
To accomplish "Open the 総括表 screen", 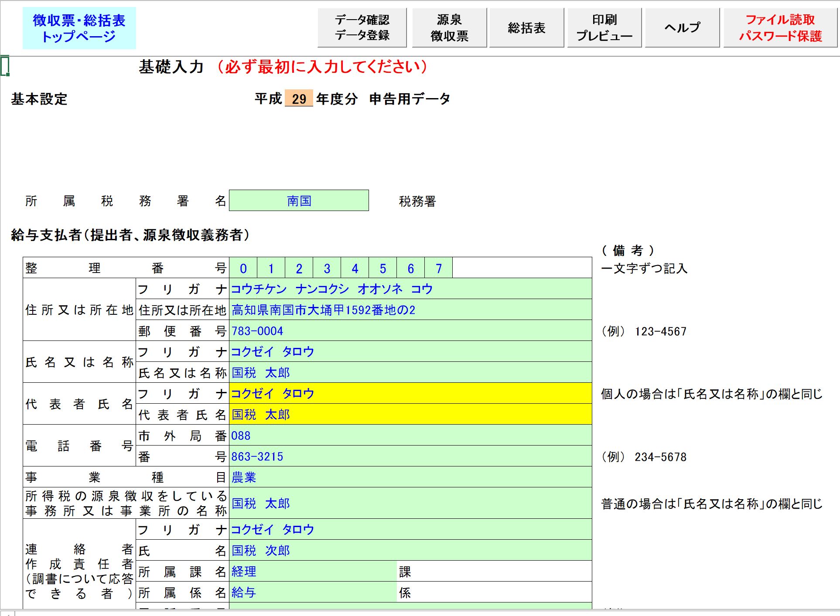I will pyautogui.click(x=526, y=27).
